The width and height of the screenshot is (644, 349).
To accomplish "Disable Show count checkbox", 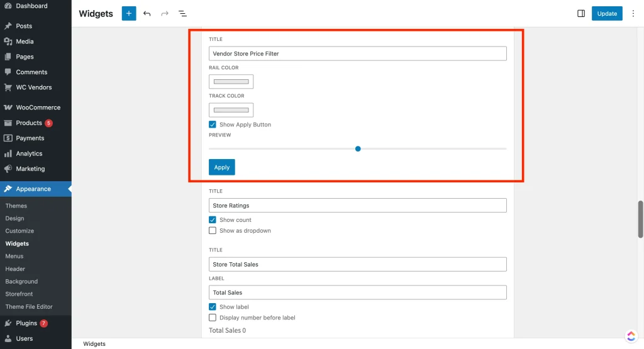I will (213, 220).
